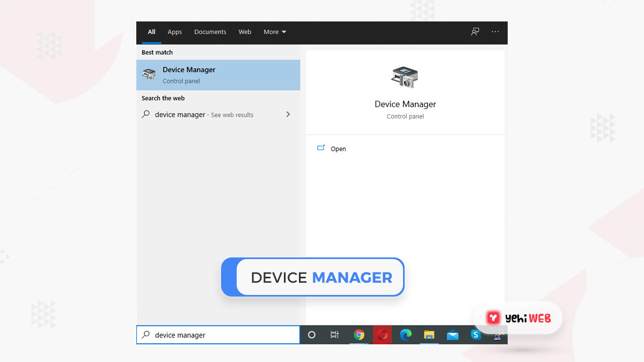This screenshot has height=362, width=644.
Task: Open the ellipsis options menu
Action: coord(495,32)
